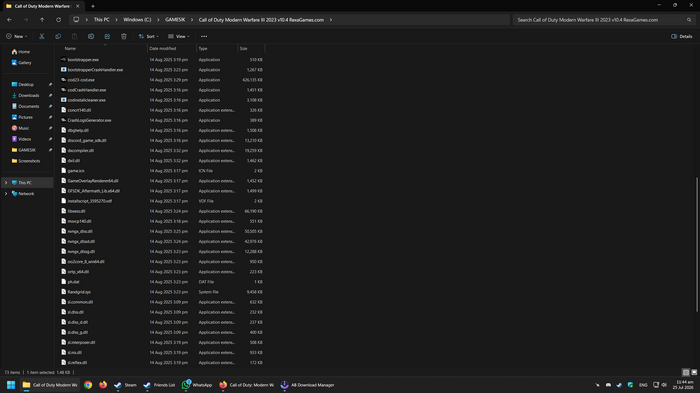Image resolution: width=700 pixels, height=393 pixels.
Task: Expand chevron after GAMESIK breadcrumb
Action: 192,20
